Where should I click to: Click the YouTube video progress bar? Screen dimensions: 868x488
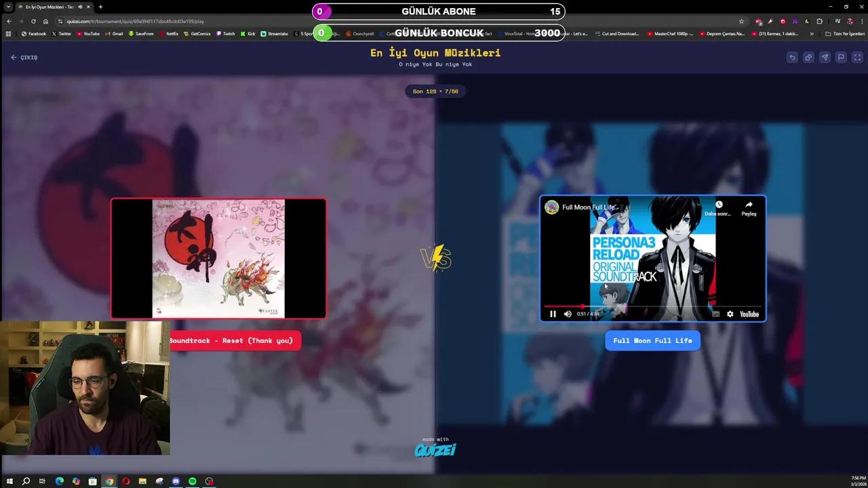652,306
